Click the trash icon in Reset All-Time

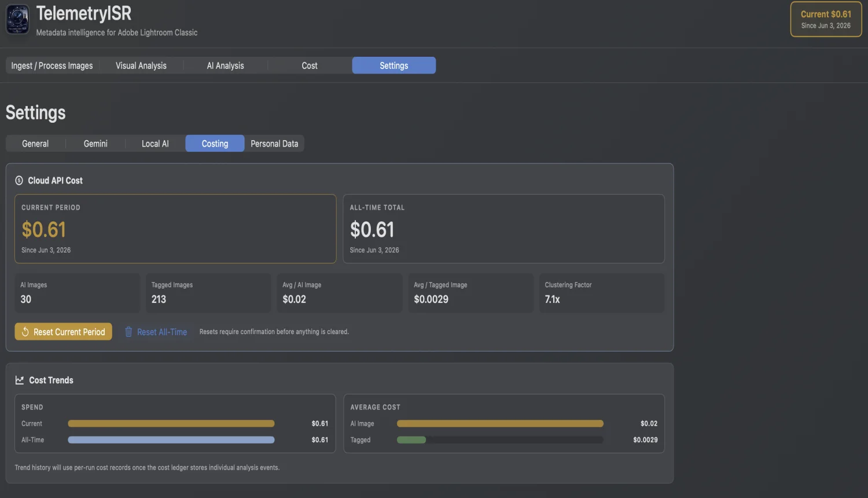pos(128,332)
